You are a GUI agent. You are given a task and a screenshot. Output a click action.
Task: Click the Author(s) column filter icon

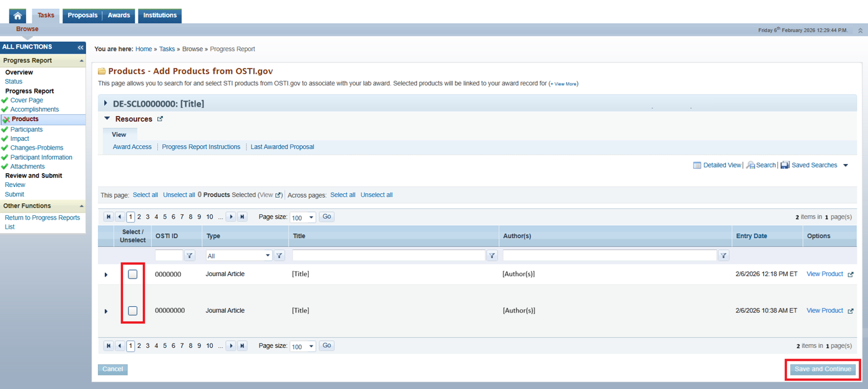pyautogui.click(x=723, y=256)
